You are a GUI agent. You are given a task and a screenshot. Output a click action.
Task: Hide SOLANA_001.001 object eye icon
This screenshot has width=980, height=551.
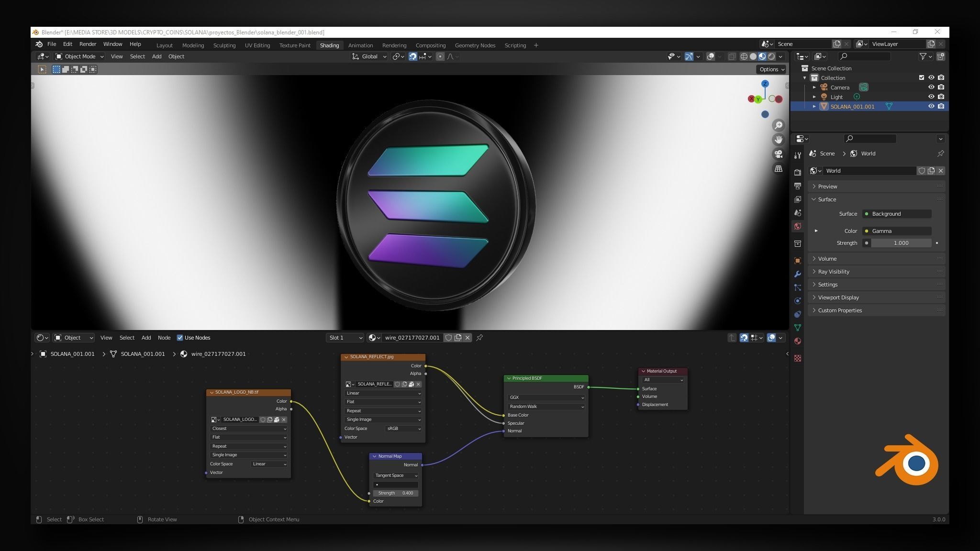(x=931, y=106)
